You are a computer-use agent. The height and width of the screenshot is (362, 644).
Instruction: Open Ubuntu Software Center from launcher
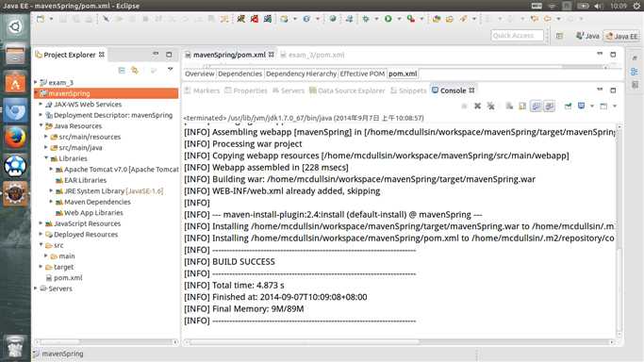(15, 83)
